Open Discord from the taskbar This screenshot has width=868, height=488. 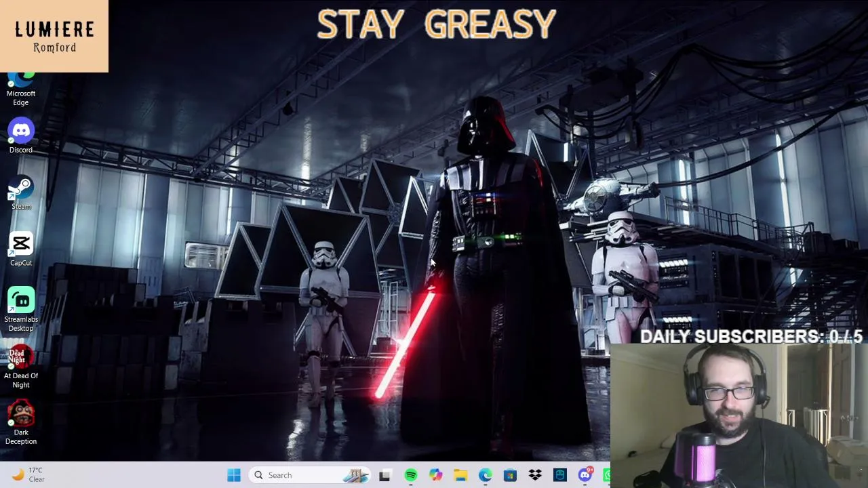click(x=585, y=475)
